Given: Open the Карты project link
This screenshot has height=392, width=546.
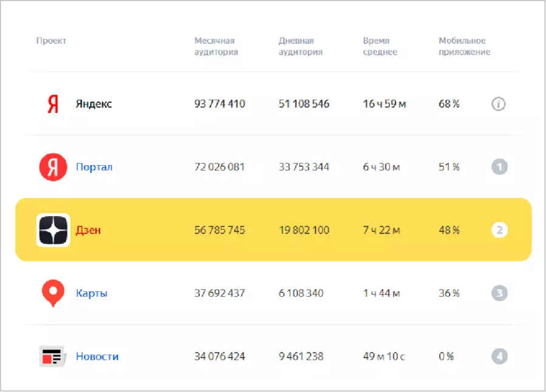Looking at the screenshot, I should tap(92, 293).
